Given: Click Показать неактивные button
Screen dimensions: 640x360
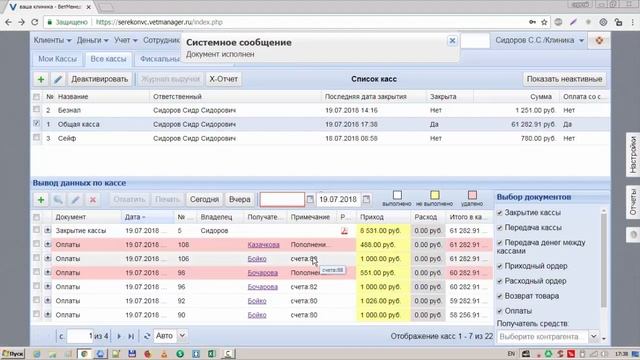Looking at the screenshot, I should (x=564, y=79).
